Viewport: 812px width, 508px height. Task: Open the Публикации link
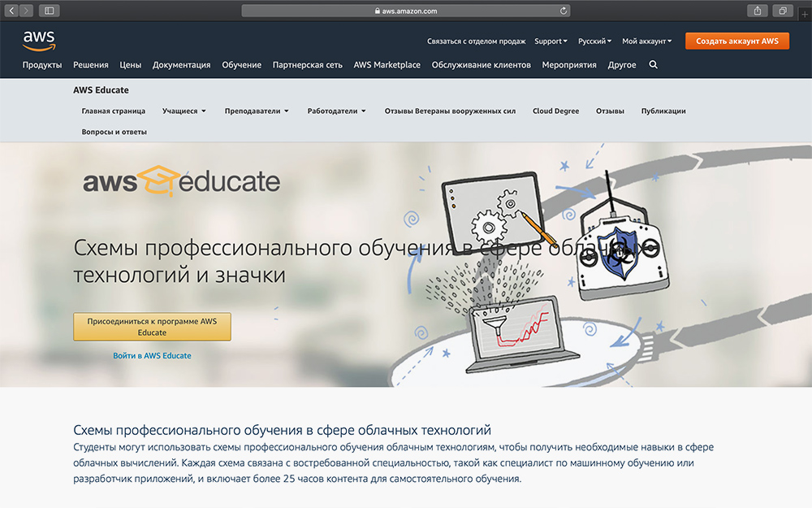663,111
